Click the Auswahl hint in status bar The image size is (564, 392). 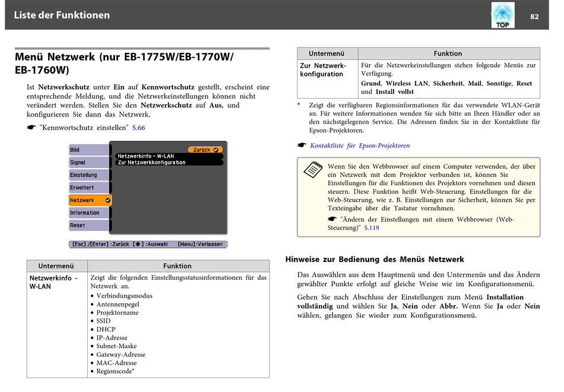tap(150, 244)
